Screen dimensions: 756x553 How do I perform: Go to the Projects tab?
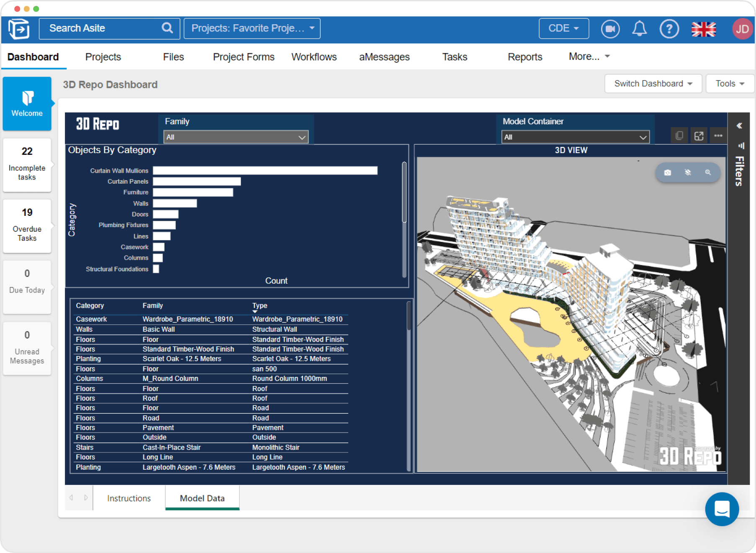tap(103, 57)
